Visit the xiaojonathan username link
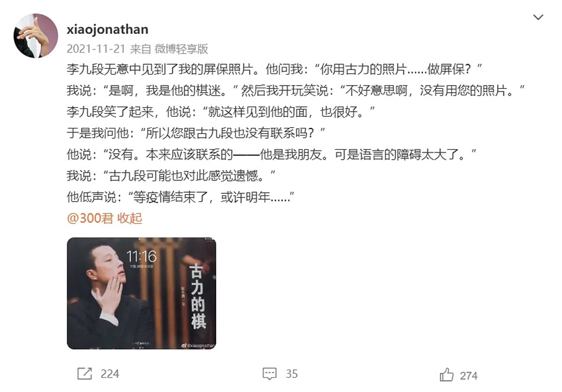 tap(108, 29)
